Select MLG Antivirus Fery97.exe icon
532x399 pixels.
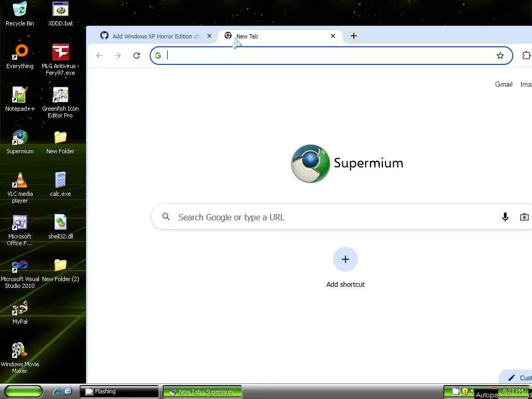coord(60,60)
